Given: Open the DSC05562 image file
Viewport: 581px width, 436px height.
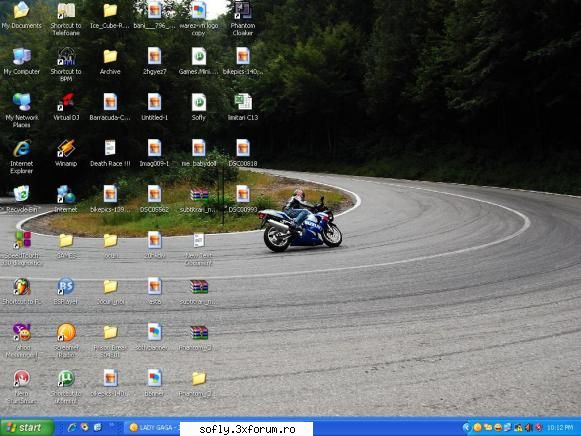Looking at the screenshot, I should click(155, 199).
